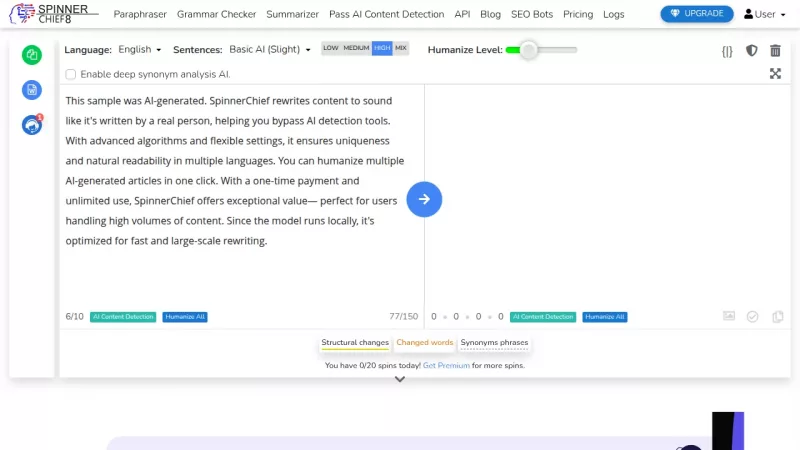Open the Sentences Basic AI (Slight) dropdown
Screen dimensions: 800x450
tap(270, 49)
